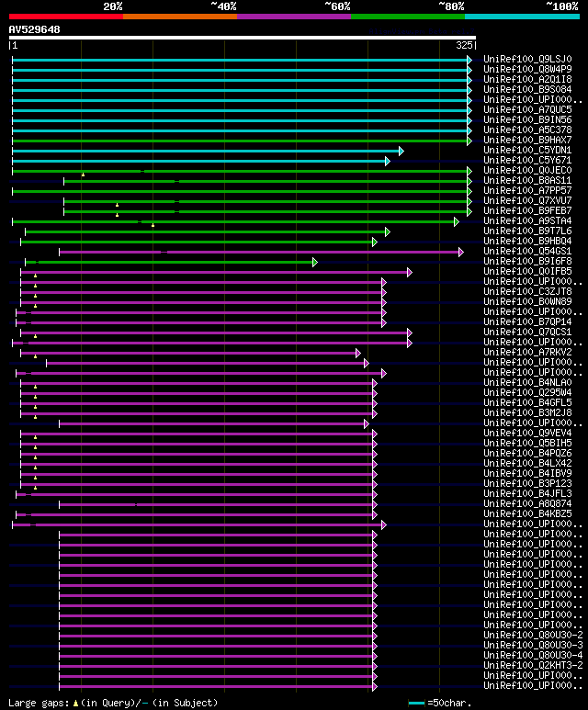Click the red 20% identity legend bar
Viewport: 588px width, 710px height.
[66, 17]
